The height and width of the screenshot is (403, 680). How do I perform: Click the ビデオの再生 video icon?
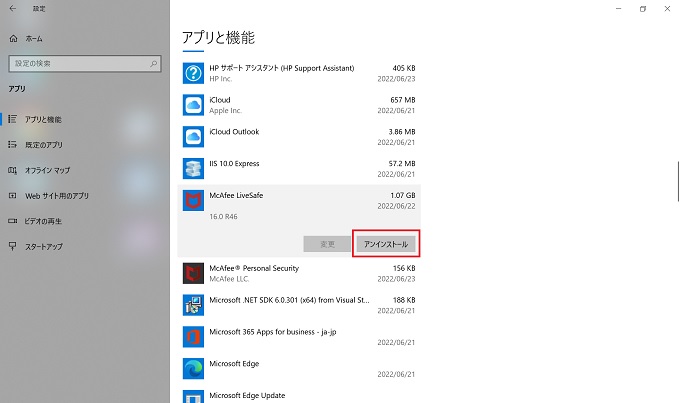[13, 221]
